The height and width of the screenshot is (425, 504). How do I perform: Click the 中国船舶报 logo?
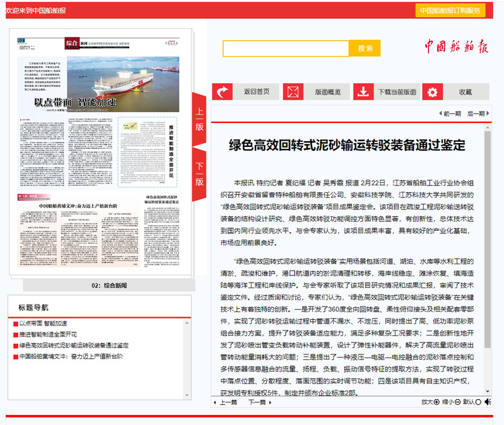coord(456,47)
